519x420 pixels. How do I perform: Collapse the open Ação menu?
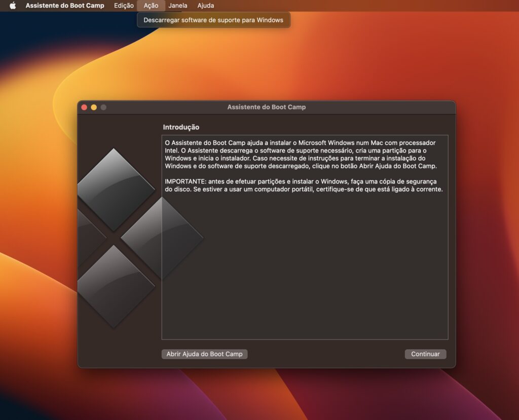(x=151, y=6)
